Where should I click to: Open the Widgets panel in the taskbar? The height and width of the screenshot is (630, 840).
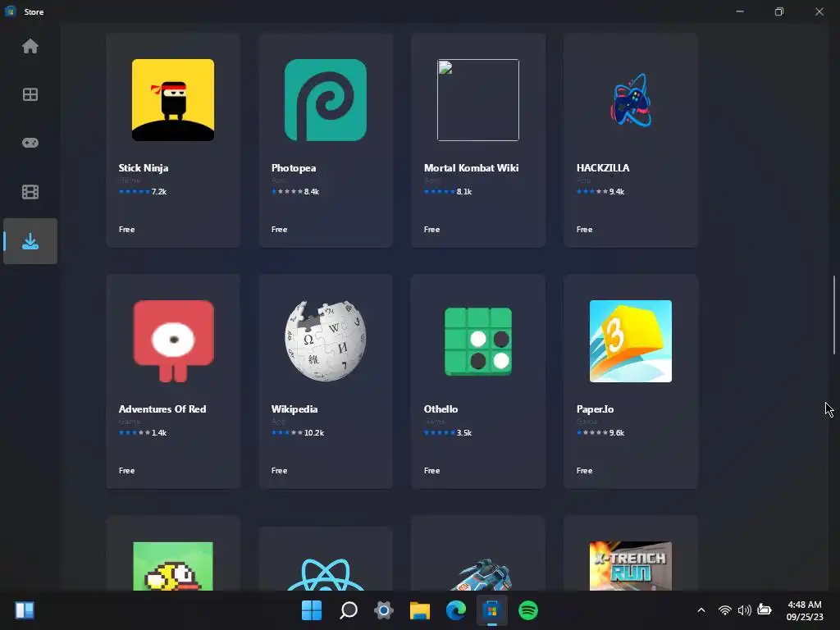[25, 610]
